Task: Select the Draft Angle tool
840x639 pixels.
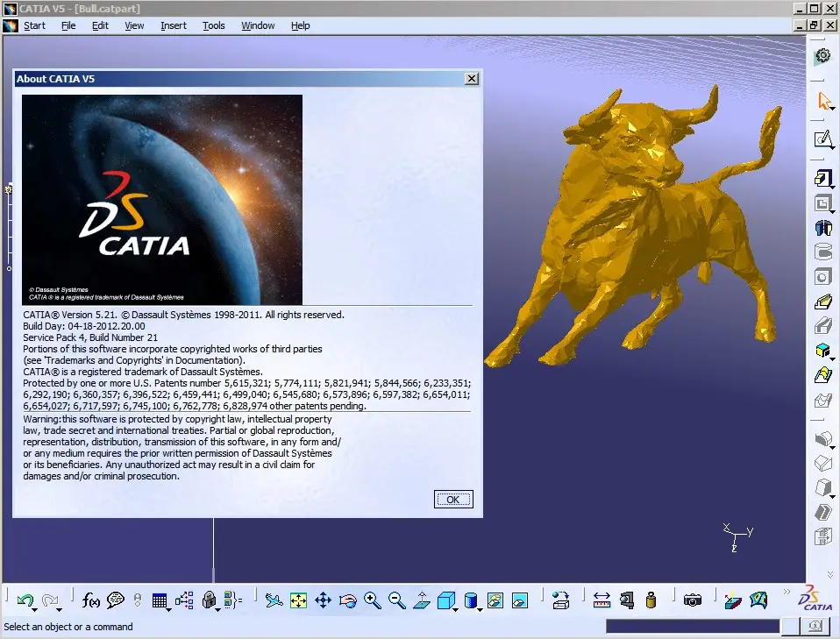Action: coord(823,487)
